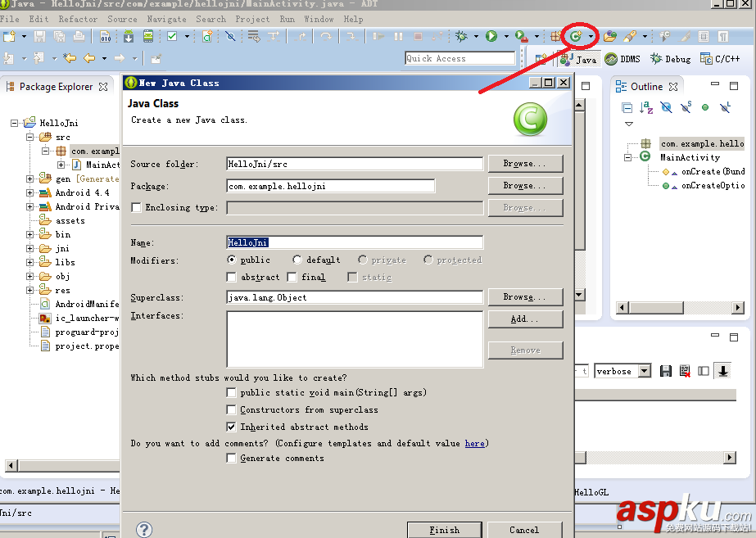Click Package Explorer horizontal scrollbar left arrow

(x=11, y=466)
